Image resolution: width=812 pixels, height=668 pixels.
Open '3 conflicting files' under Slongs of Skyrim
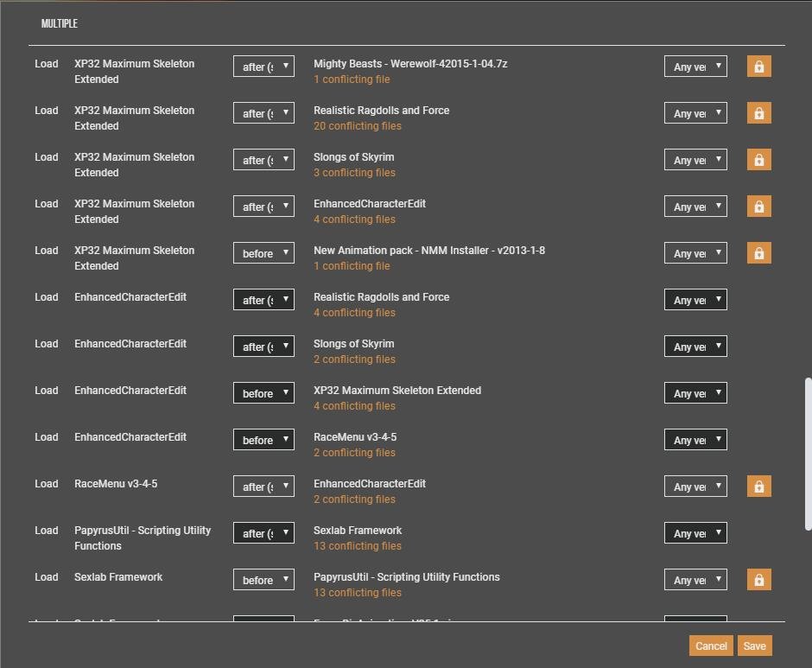(354, 173)
